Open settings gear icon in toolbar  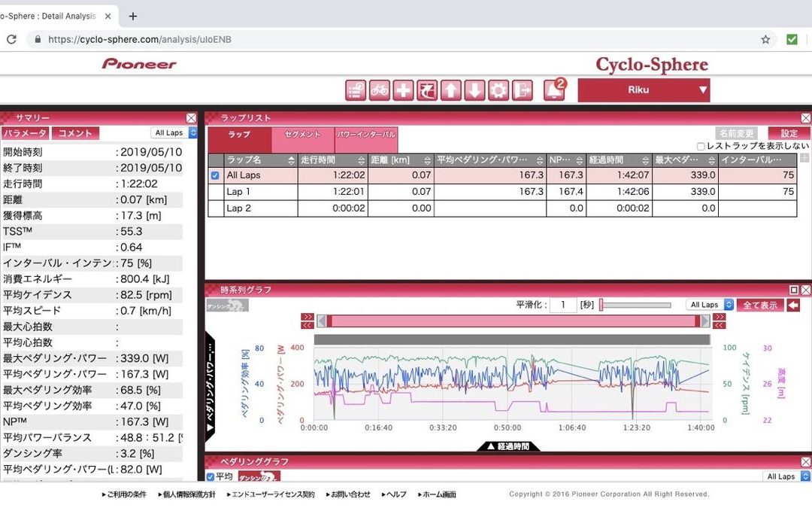[498, 90]
